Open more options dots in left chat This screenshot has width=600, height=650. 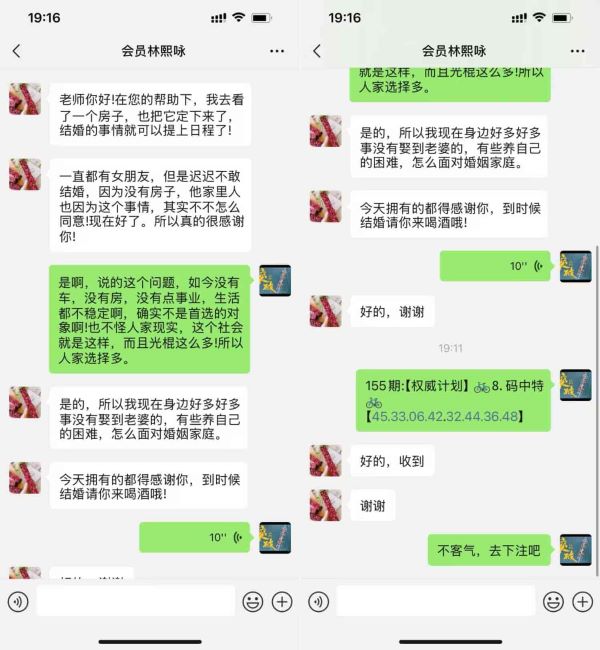click(277, 51)
